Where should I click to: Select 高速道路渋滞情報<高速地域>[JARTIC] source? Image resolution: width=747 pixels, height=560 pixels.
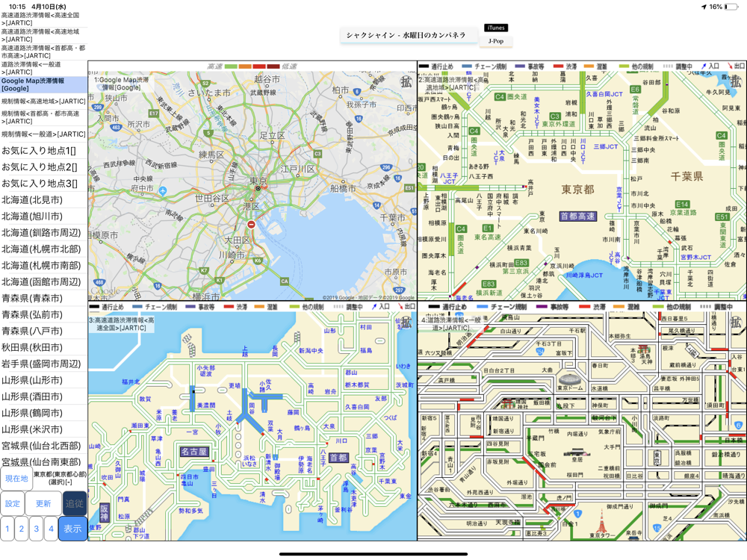(x=43, y=36)
